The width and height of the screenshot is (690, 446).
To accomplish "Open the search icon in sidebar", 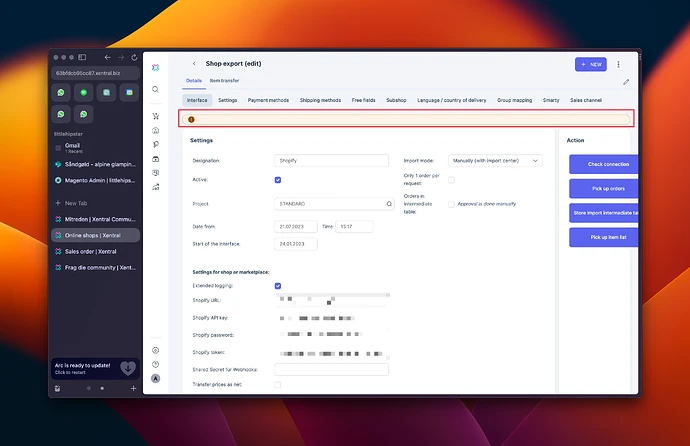I will point(155,89).
